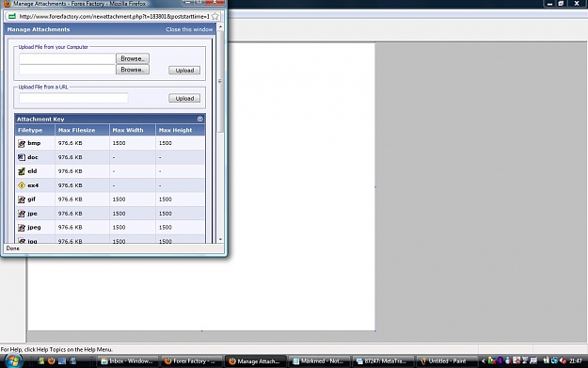Image resolution: width=588 pixels, height=368 pixels.
Task: Switch to Forex Factory taskbar button
Action: (192, 360)
